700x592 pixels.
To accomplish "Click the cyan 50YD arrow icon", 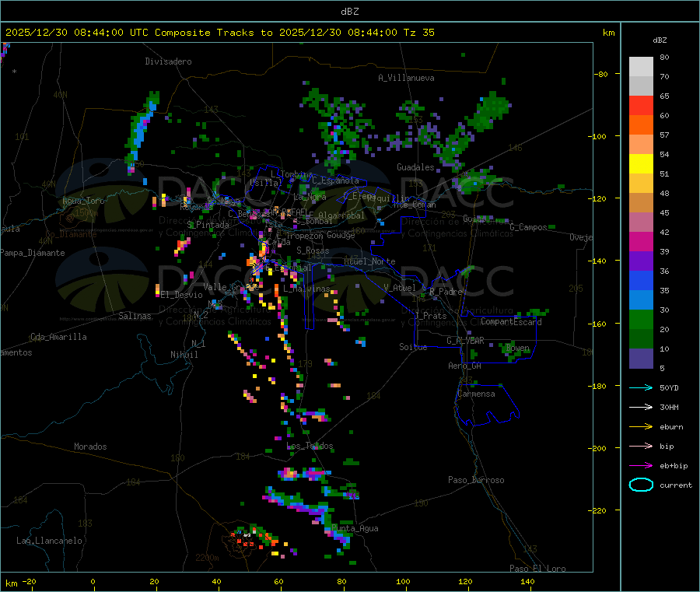I will (x=641, y=387).
